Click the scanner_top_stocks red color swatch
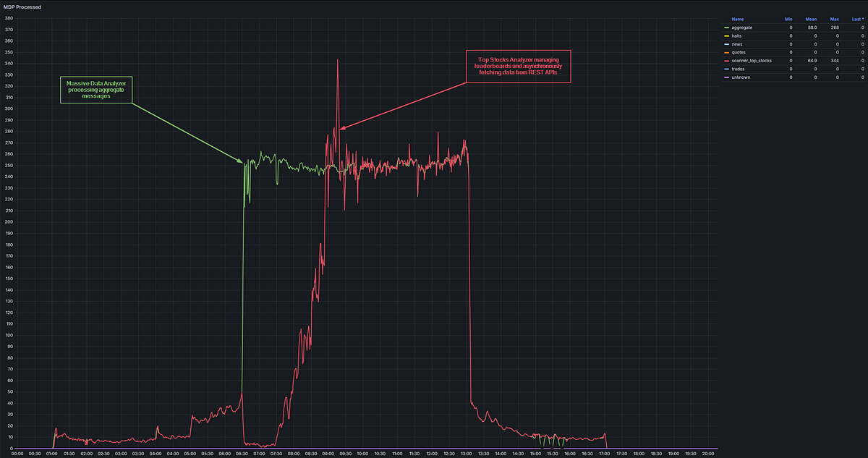 point(726,61)
